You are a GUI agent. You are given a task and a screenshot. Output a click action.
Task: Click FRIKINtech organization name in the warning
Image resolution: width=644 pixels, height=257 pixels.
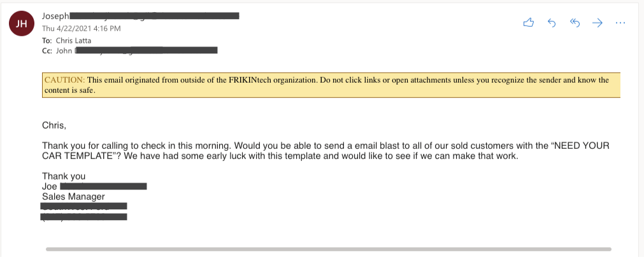click(x=252, y=80)
